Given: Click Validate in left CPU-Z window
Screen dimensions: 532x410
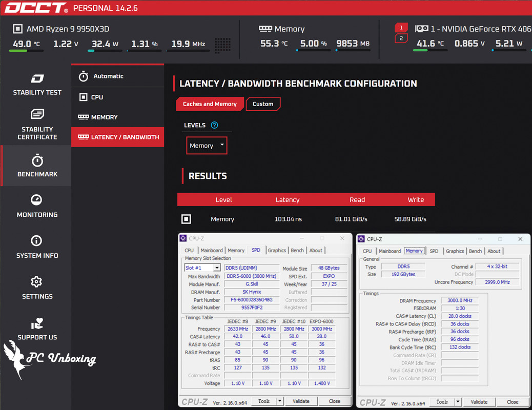Looking at the screenshot, I should point(301,401).
